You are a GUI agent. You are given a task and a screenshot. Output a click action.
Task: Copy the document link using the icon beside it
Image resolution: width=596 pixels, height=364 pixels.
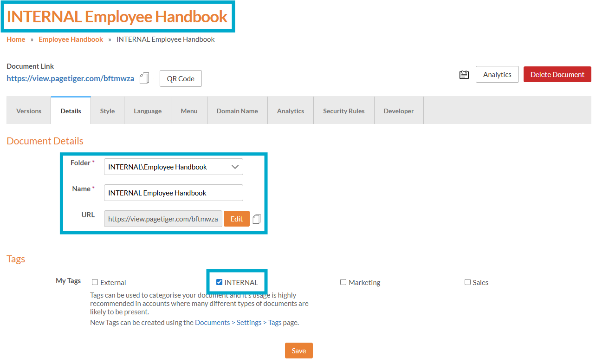click(x=144, y=78)
